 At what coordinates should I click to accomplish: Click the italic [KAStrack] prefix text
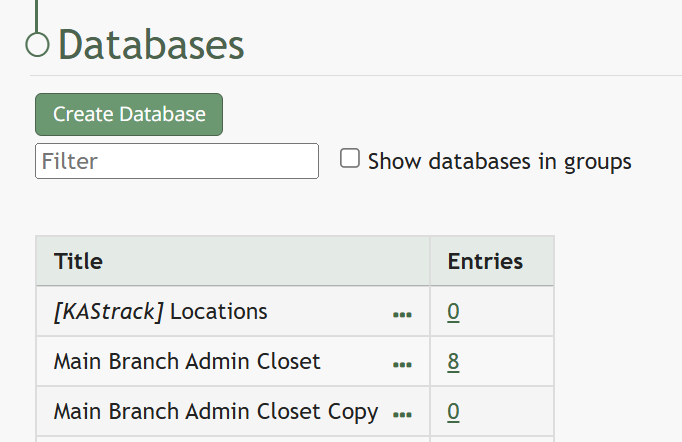coord(108,312)
